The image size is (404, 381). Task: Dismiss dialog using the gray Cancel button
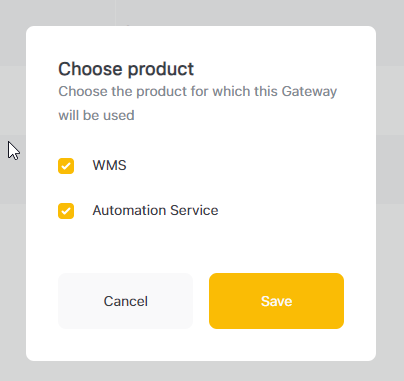pyautogui.click(x=126, y=301)
